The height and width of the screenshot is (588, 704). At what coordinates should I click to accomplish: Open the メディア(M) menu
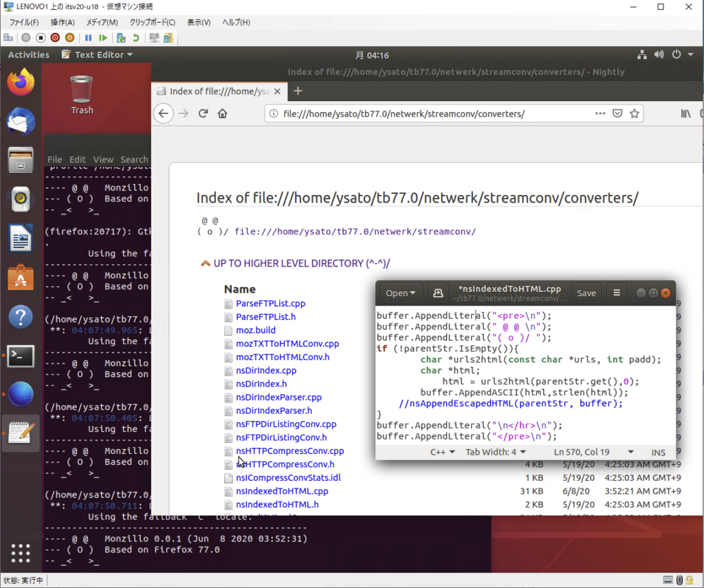pyautogui.click(x=102, y=23)
